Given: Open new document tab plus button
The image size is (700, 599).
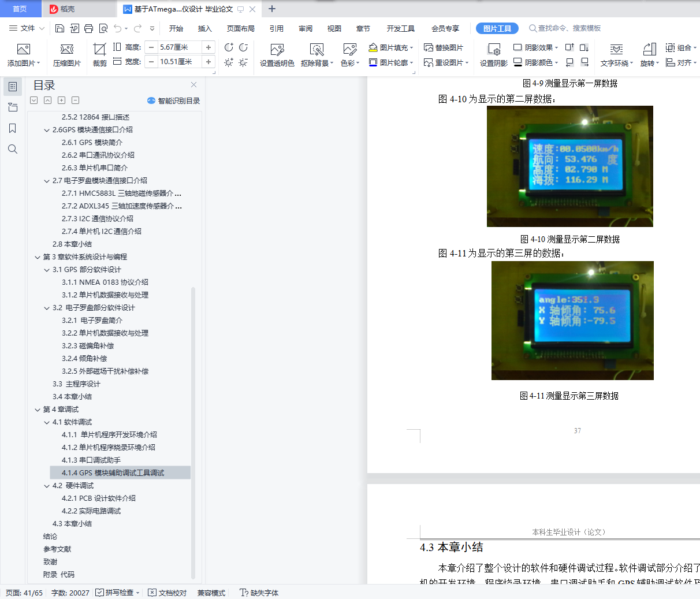Looking at the screenshot, I should pos(272,9).
